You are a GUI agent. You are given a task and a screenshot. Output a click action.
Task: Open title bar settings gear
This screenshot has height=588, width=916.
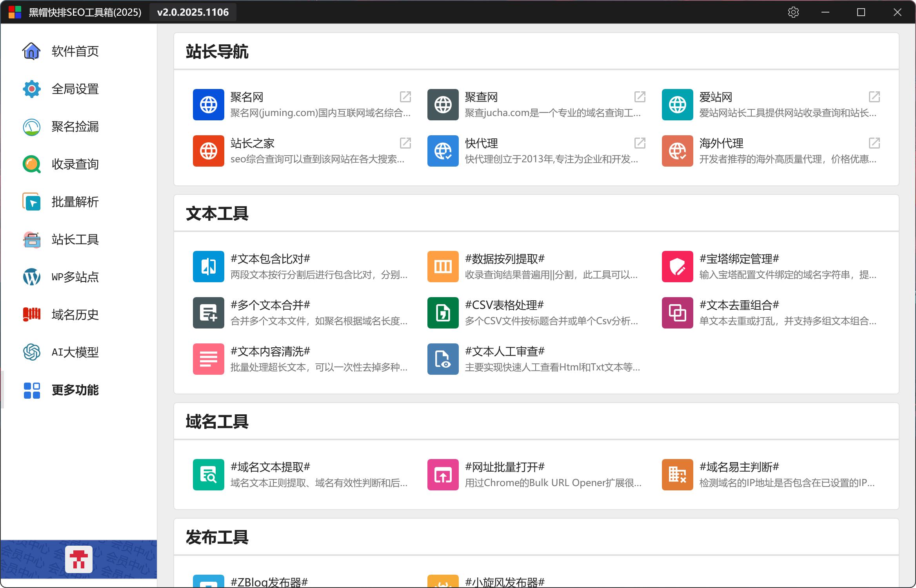(x=793, y=12)
